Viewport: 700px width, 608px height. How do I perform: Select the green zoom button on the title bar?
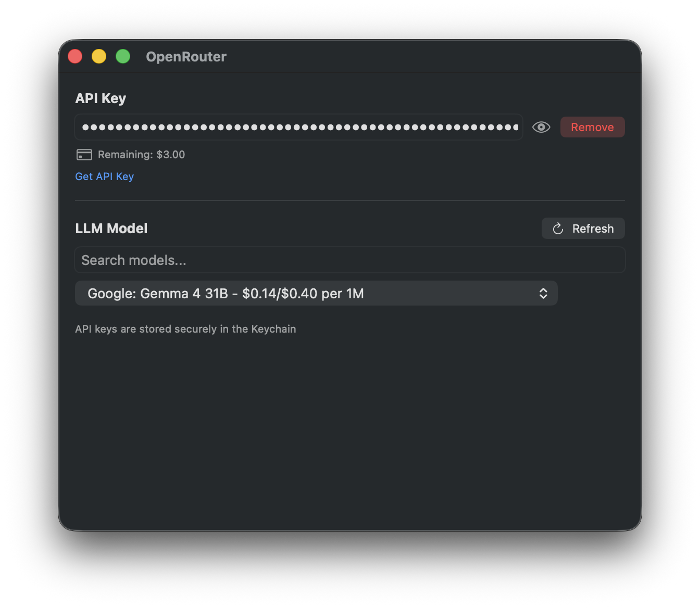(123, 56)
